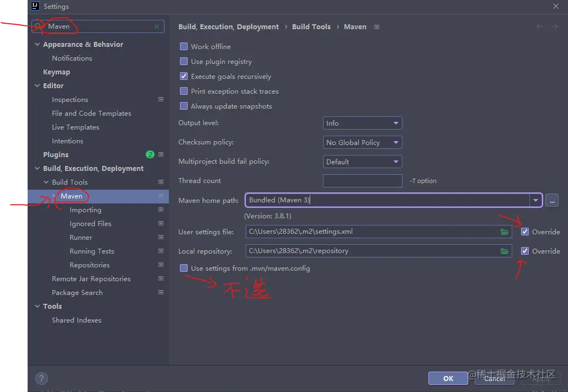Collapse the Tools section
The width and height of the screenshot is (568, 392).
(37, 306)
